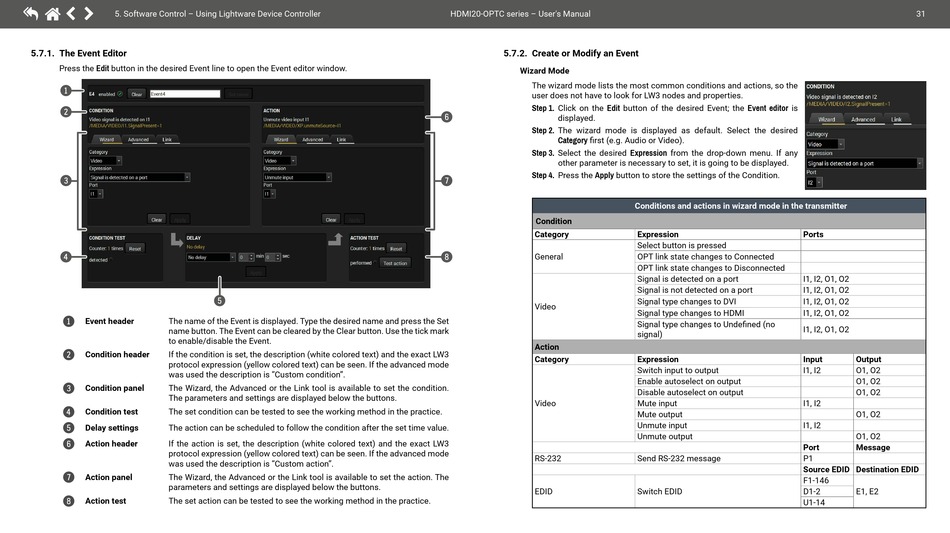
Task: Click the delay minutes stepper
Action: [246, 257]
